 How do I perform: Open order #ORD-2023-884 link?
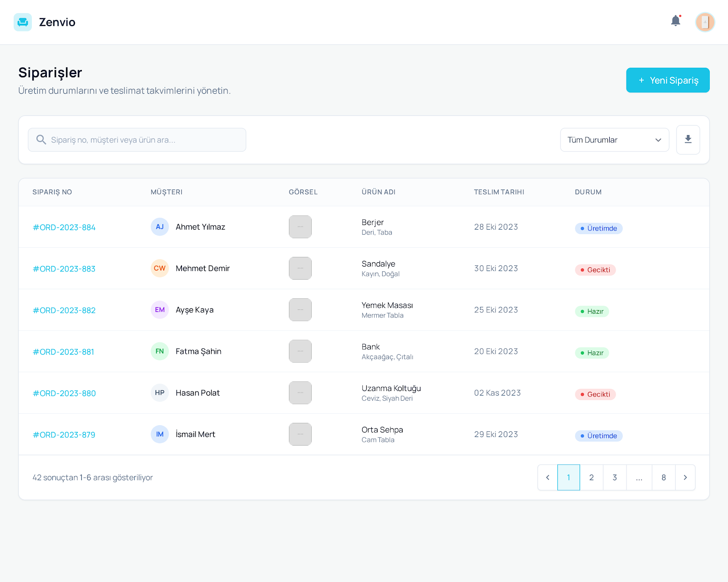pos(64,227)
